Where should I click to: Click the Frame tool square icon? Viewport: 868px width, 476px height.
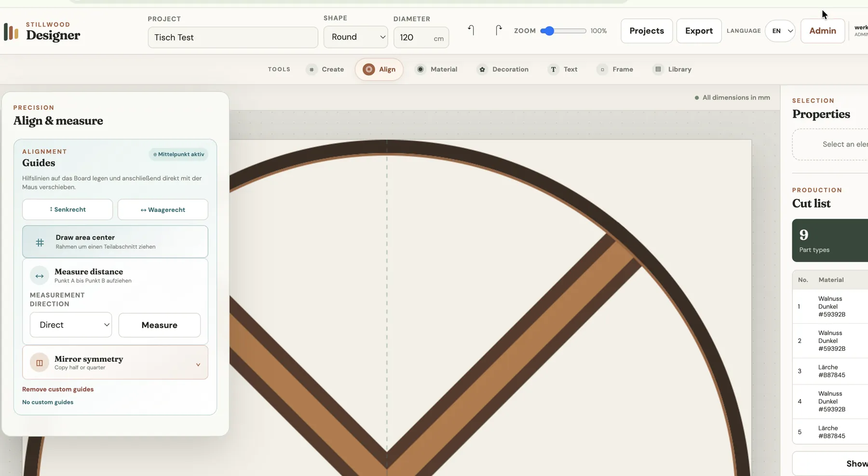point(602,69)
